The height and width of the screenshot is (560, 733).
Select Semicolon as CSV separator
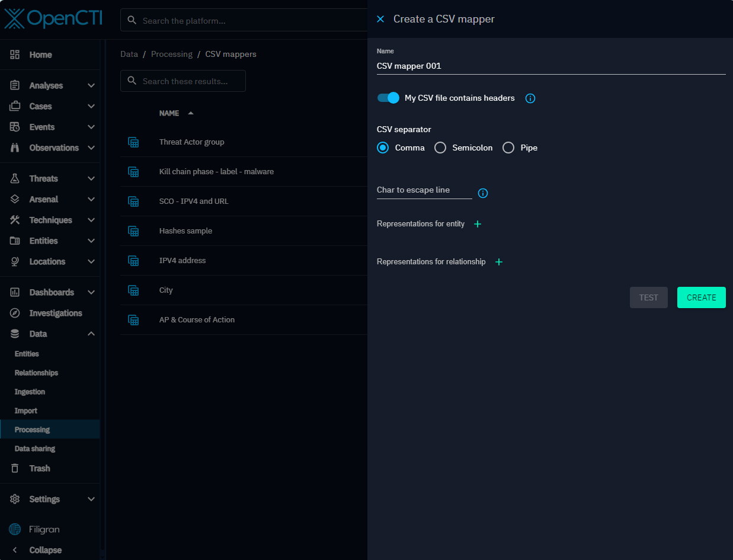(440, 148)
